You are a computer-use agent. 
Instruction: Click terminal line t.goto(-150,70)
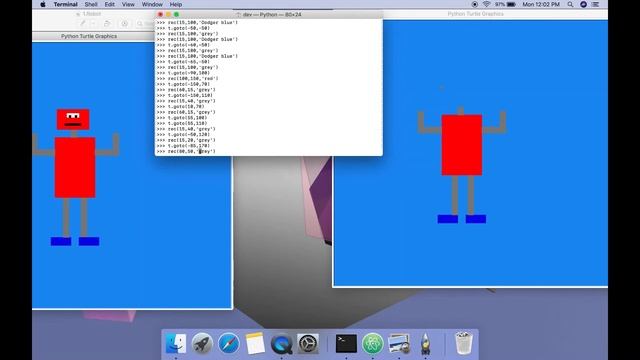189,84
